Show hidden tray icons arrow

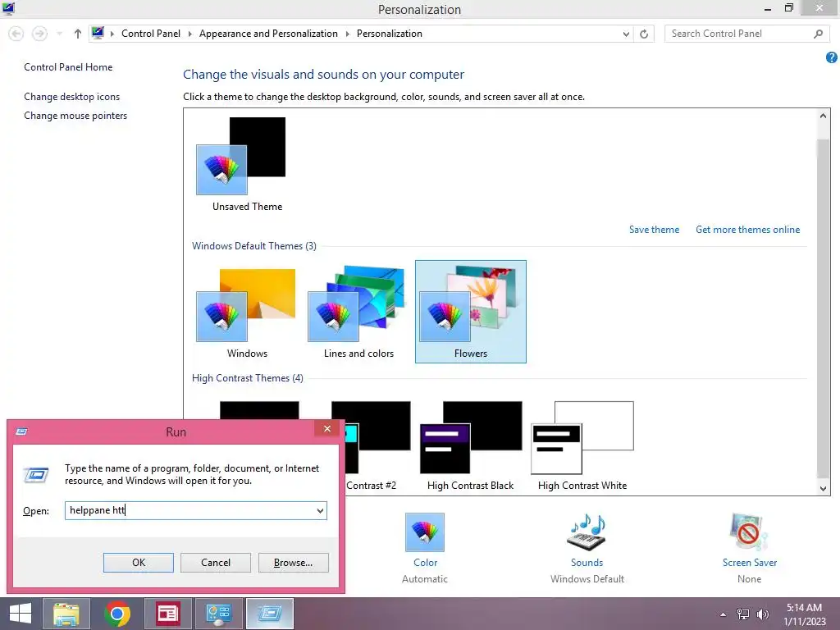pyautogui.click(x=724, y=614)
